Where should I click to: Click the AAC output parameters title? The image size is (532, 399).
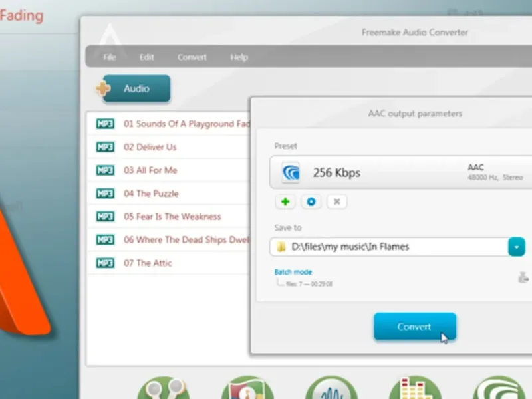(415, 113)
